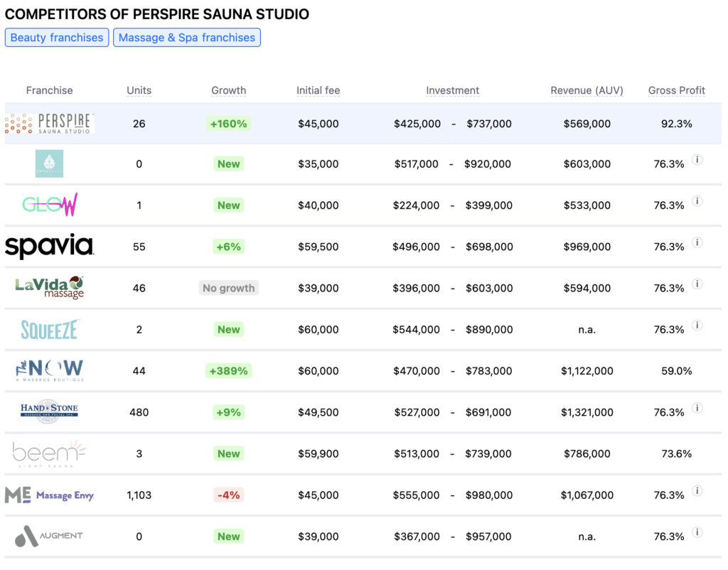Click the $367,000 investment minimum
The height and width of the screenshot is (570, 728).
417,537
